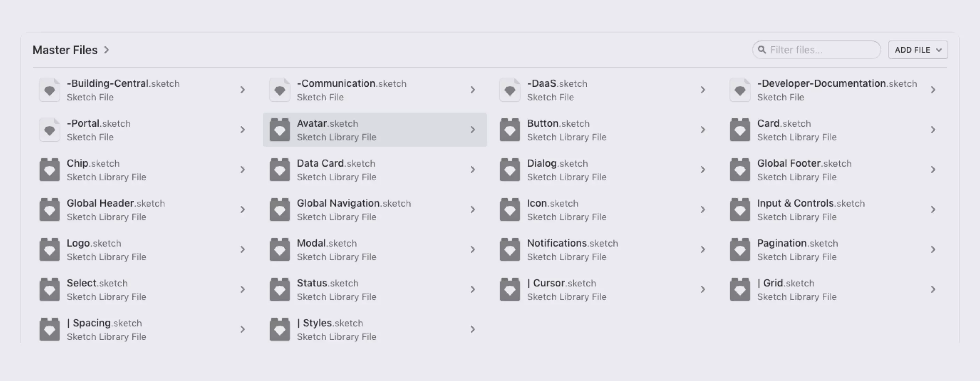Open the Data Card.sketch file entry
This screenshot has height=381, width=980.
pos(336,170)
